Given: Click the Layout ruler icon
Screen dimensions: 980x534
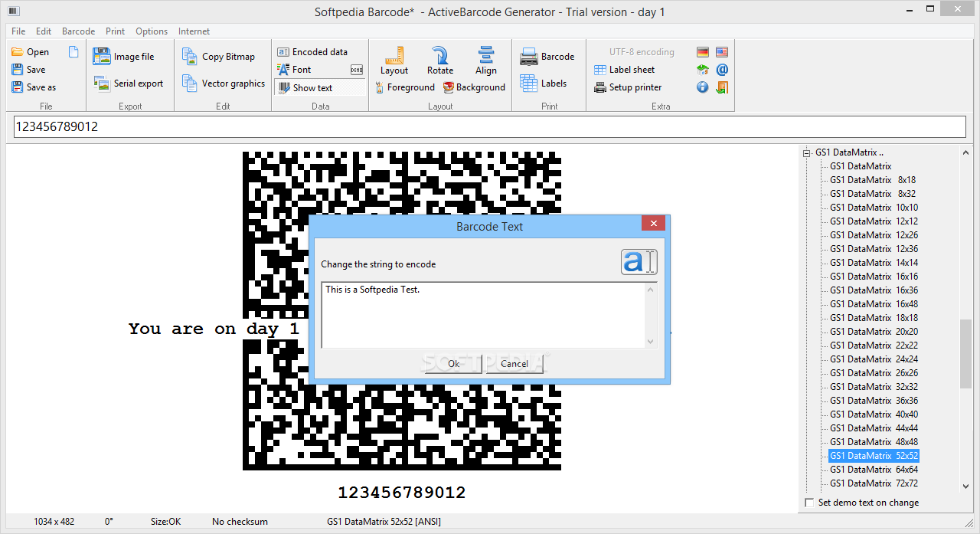Looking at the screenshot, I should click(394, 55).
